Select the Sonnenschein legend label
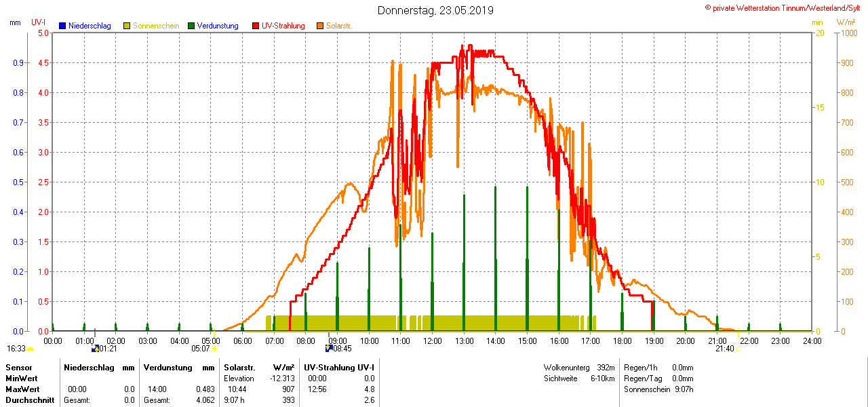This screenshot has height=407, width=868. pos(156,26)
